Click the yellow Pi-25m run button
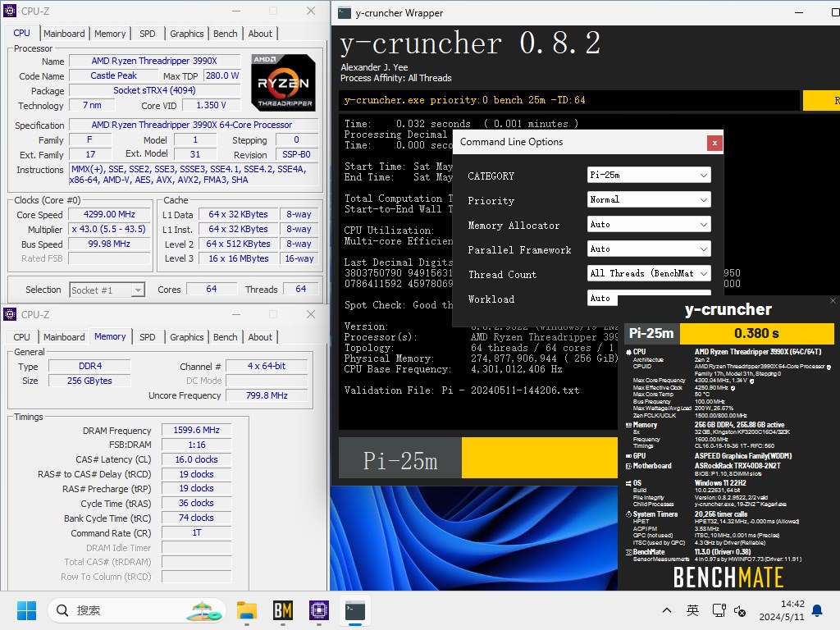840x630 pixels. (x=540, y=458)
